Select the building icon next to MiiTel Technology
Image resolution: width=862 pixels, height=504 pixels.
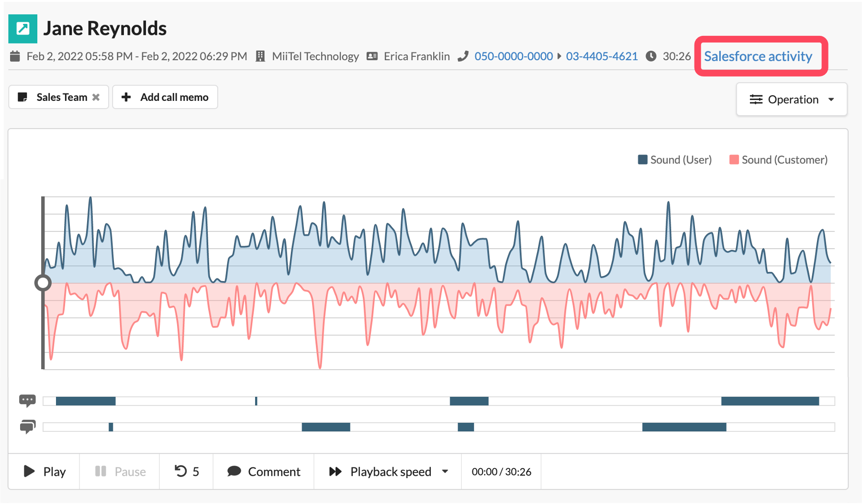(x=260, y=56)
